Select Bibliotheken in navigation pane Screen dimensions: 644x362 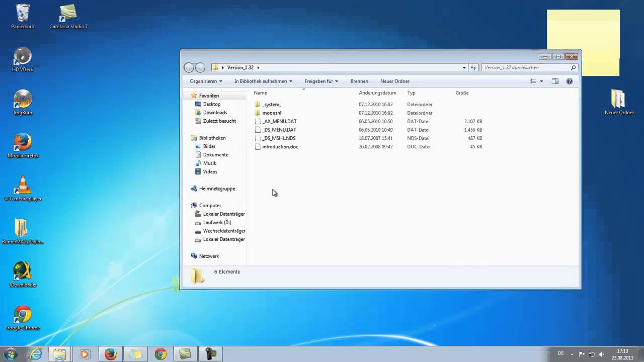pos(212,138)
